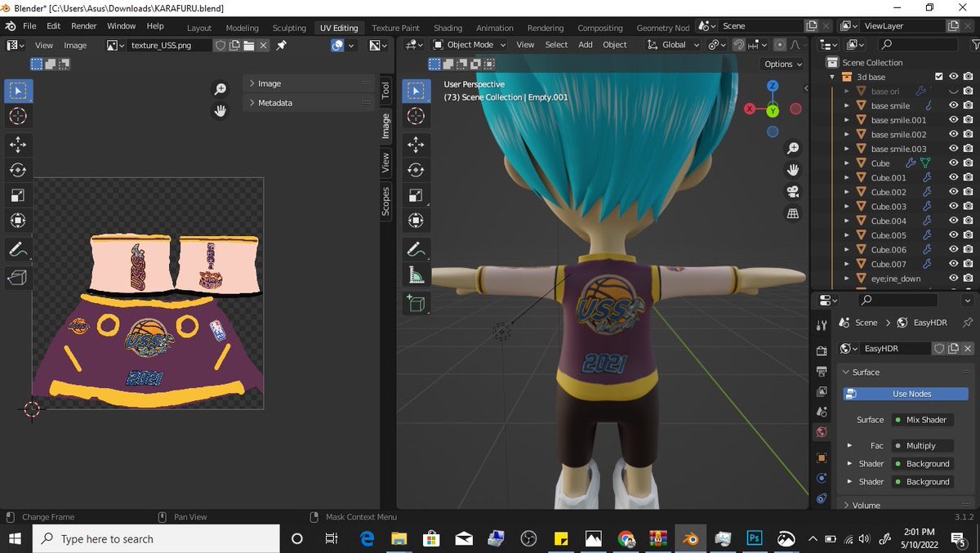Viewport: 980px width, 553px height.
Task: Expand the Volume panel
Action: [x=905, y=505]
